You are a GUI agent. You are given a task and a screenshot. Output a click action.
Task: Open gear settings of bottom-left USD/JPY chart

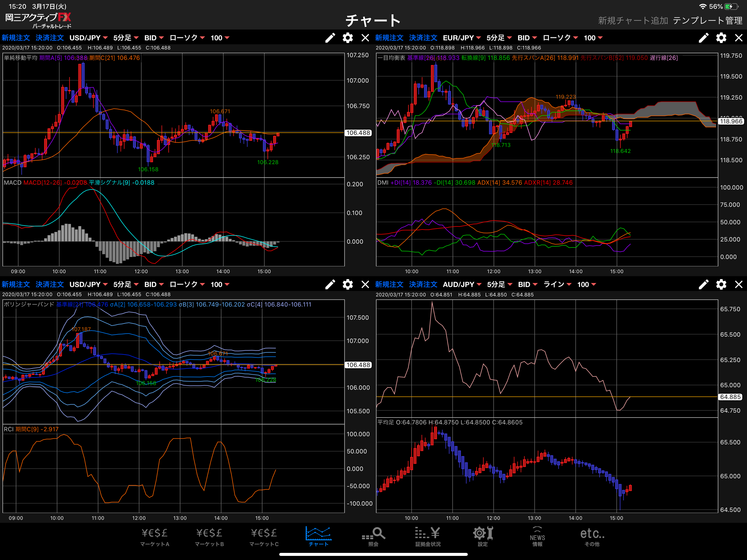pos(348,284)
